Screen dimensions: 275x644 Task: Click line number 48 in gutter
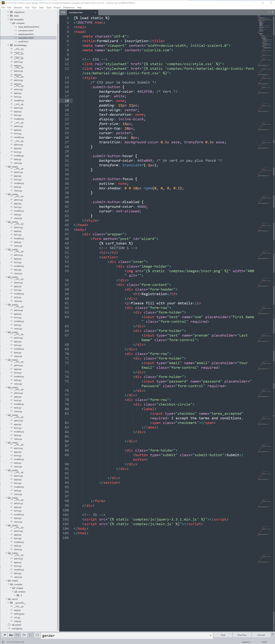pyautogui.click(x=67, y=239)
